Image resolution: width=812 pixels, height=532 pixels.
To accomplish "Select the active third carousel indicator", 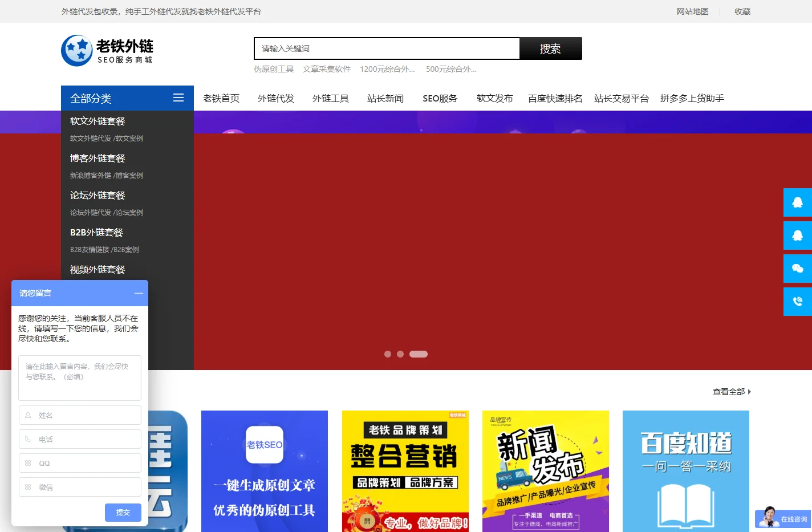I will [419, 354].
